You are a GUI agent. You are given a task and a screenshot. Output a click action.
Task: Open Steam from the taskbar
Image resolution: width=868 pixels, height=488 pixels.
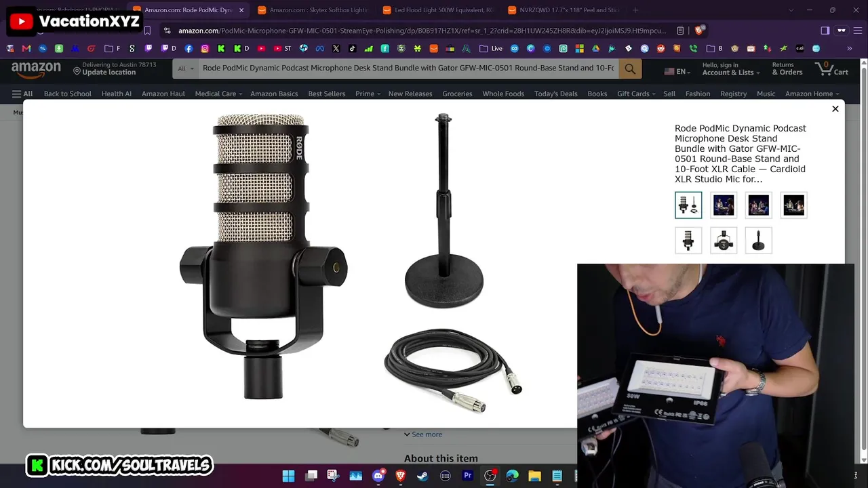422,476
